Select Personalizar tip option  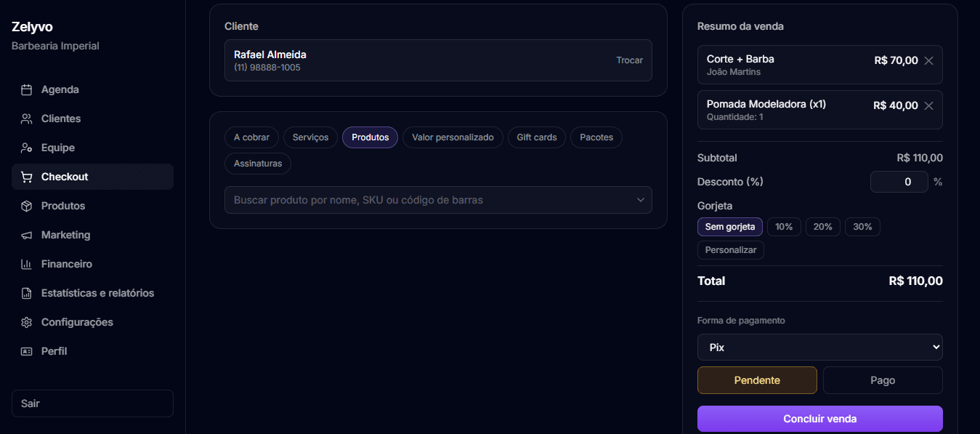coord(731,250)
